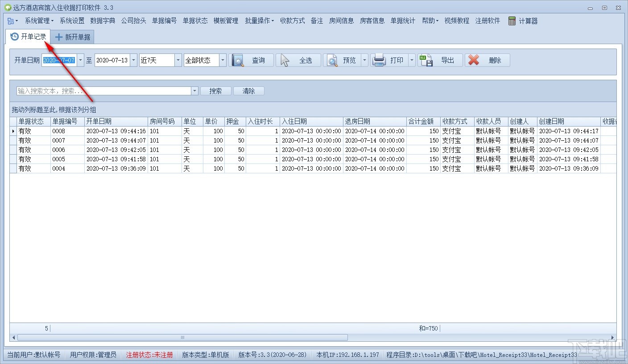Expand 打印 split button arrow
The image size is (628, 364).
[412, 60]
